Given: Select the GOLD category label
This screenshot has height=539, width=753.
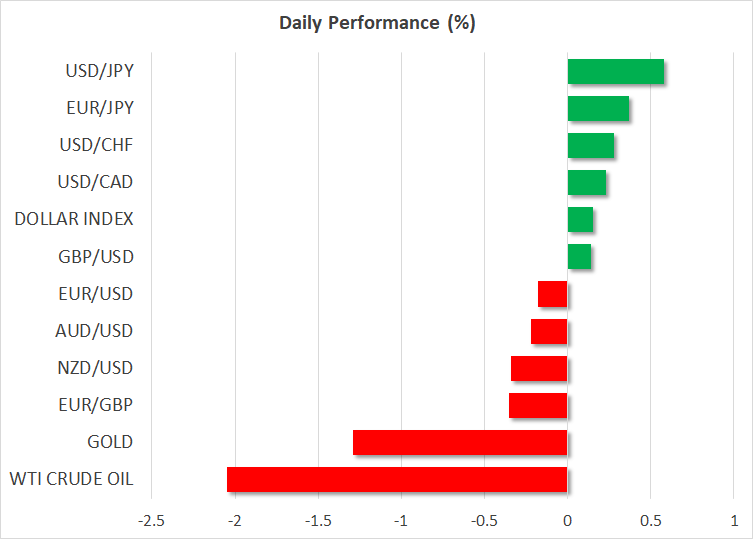Looking at the screenshot, I should click(109, 442).
